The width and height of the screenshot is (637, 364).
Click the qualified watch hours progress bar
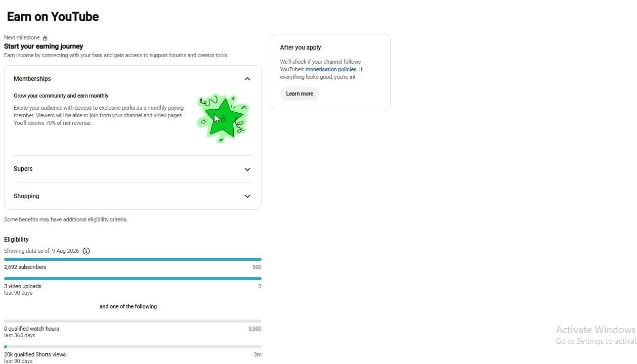point(133,321)
